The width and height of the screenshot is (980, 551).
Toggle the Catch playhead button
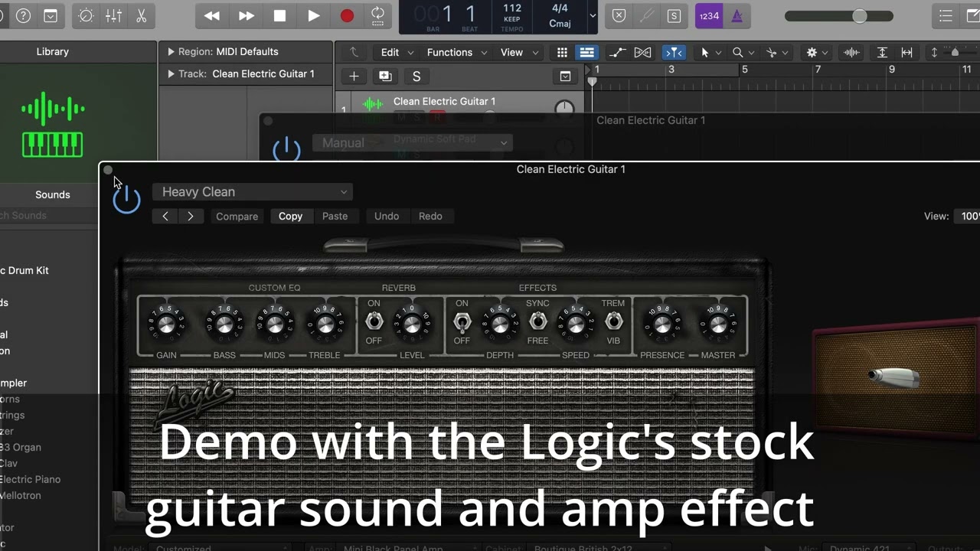[x=674, y=52]
